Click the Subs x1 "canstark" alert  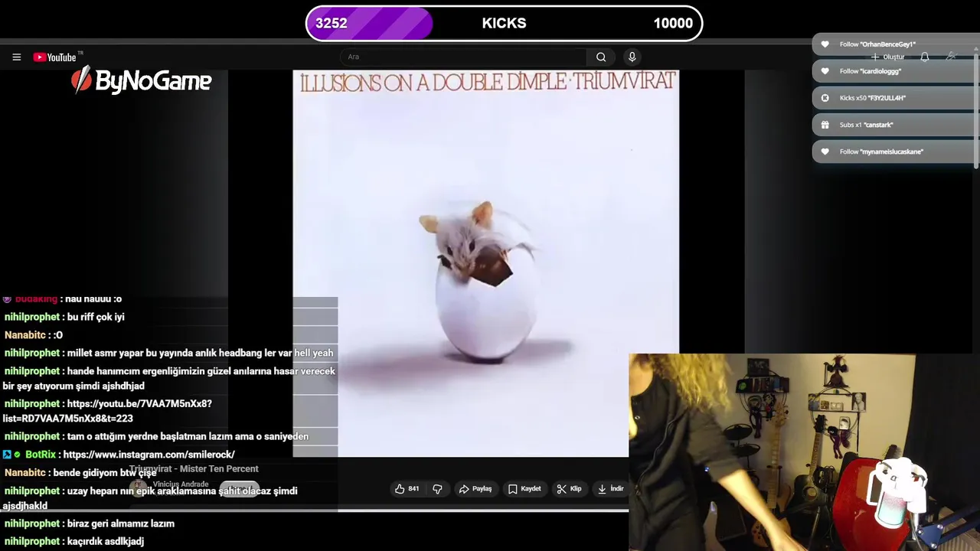(894, 125)
